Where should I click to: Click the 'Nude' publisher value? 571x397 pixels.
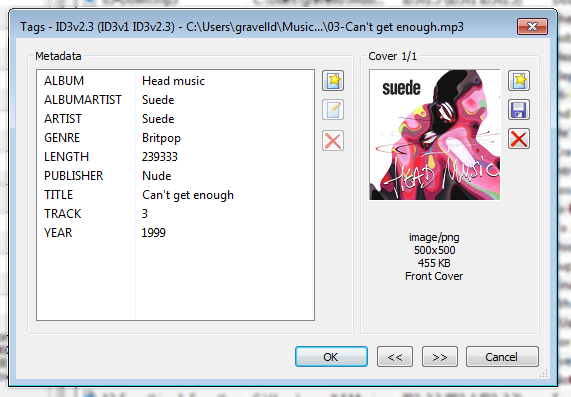pyautogui.click(x=157, y=176)
